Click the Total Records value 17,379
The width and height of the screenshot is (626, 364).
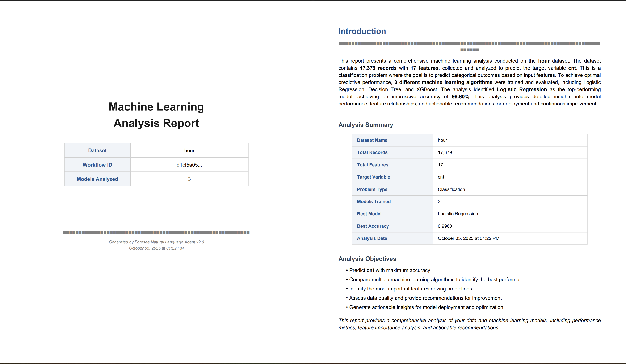click(x=445, y=152)
